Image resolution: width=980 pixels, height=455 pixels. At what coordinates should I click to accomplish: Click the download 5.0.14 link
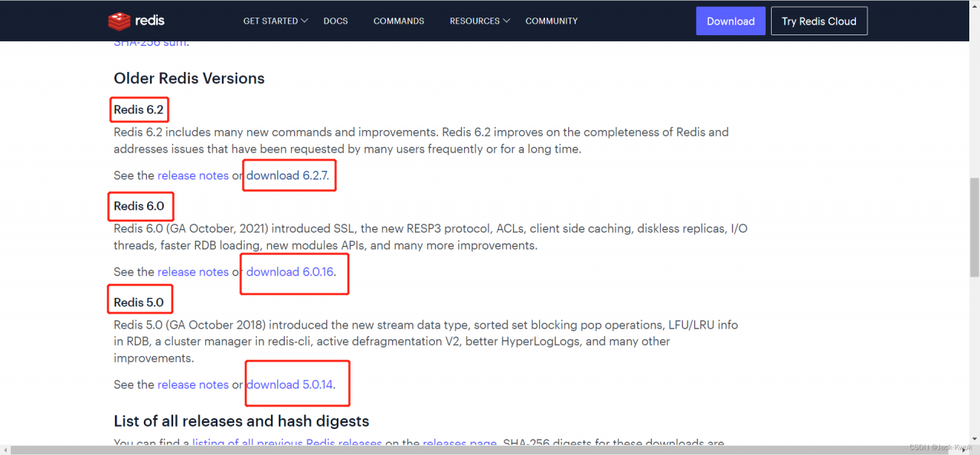[x=289, y=385]
